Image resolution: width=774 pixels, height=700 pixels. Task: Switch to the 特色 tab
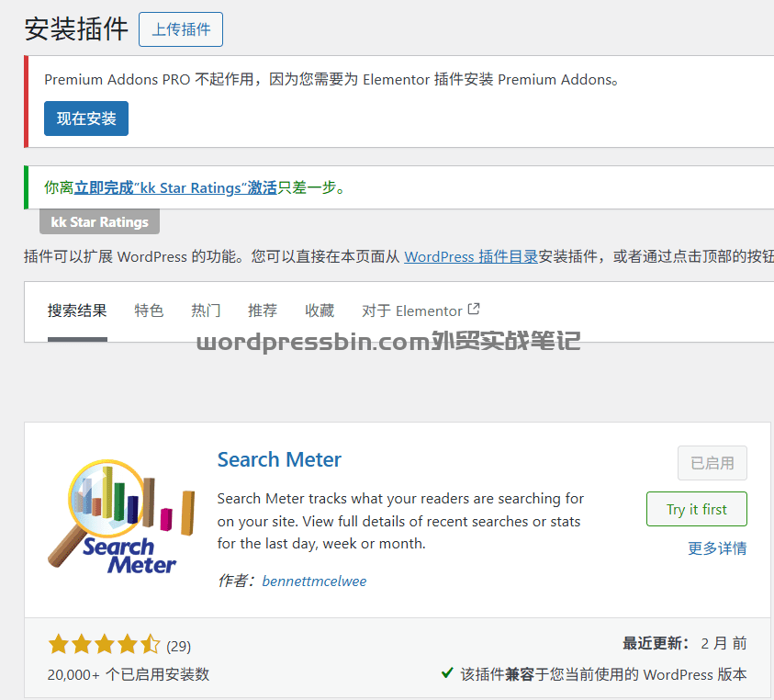pos(149,310)
